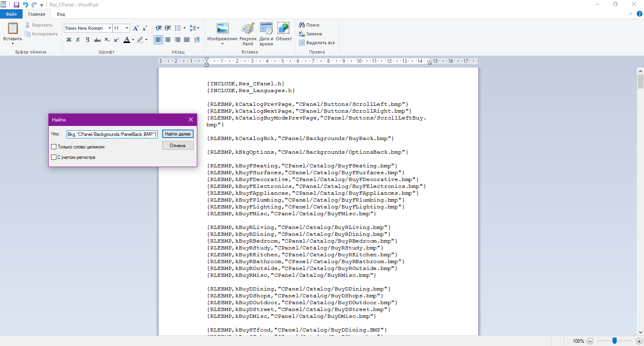Expand the Изображение dropdown arrow
Image resolution: width=644 pixels, height=346 pixels.
(x=222, y=43)
